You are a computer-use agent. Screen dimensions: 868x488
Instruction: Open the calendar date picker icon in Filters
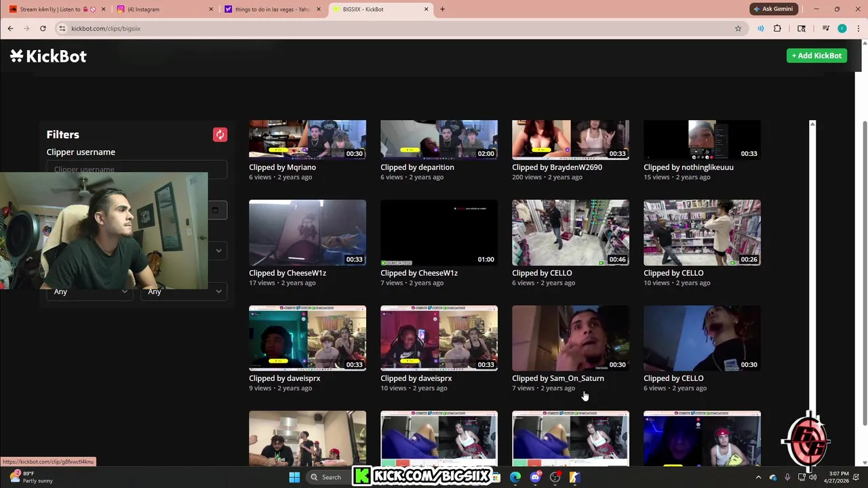point(215,210)
